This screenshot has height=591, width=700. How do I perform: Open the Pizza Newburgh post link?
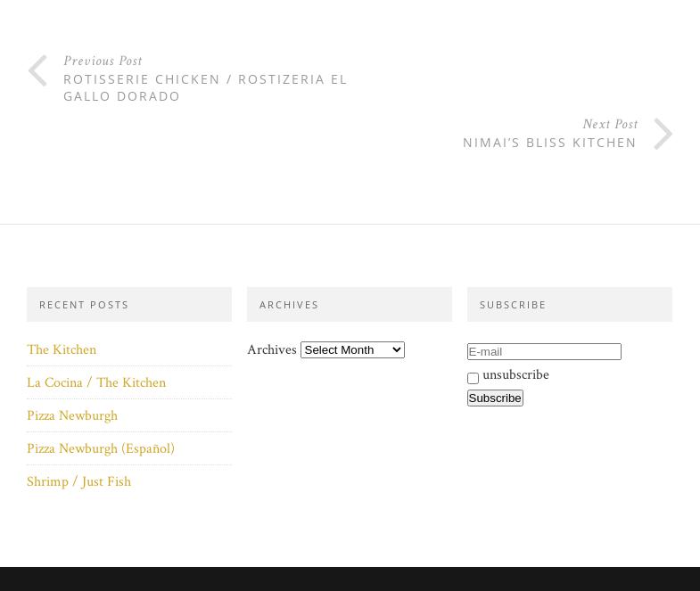click(x=72, y=415)
